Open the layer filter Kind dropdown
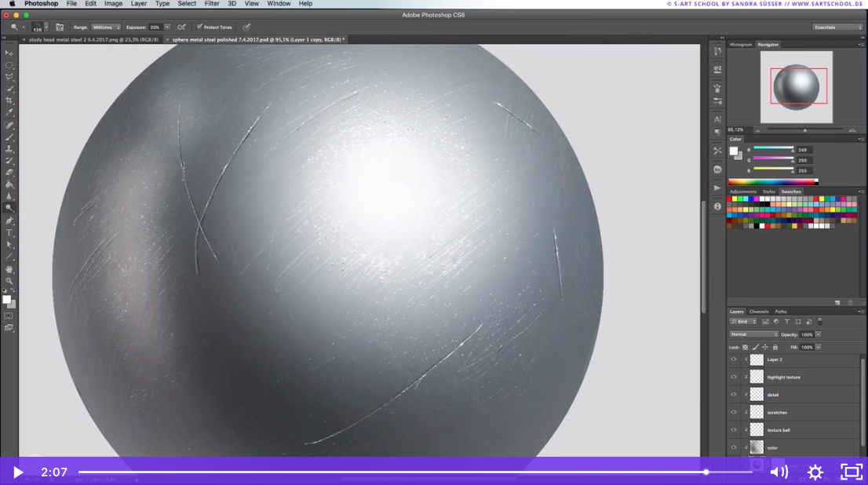The height and width of the screenshot is (485, 868). click(743, 321)
